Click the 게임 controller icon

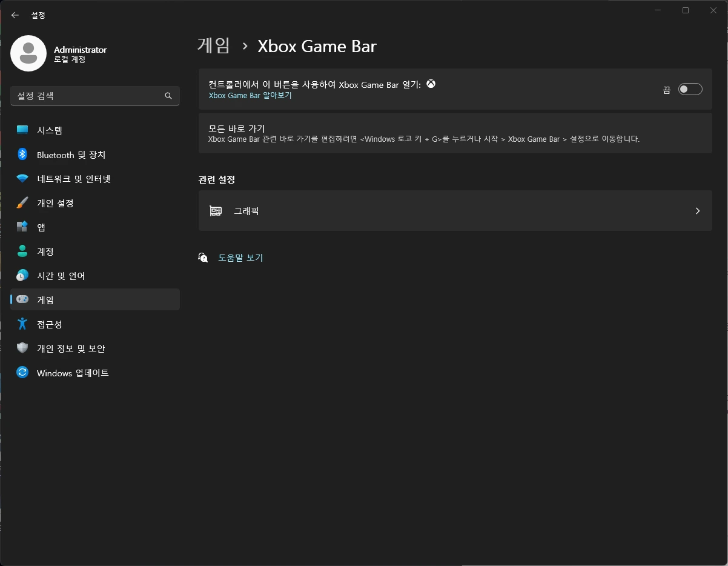click(x=22, y=299)
